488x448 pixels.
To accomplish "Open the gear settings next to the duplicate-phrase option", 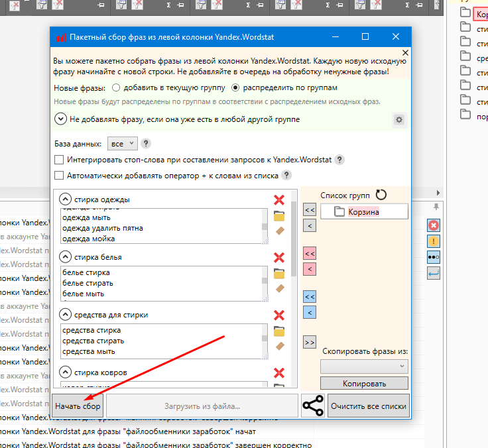I will click(x=399, y=119).
